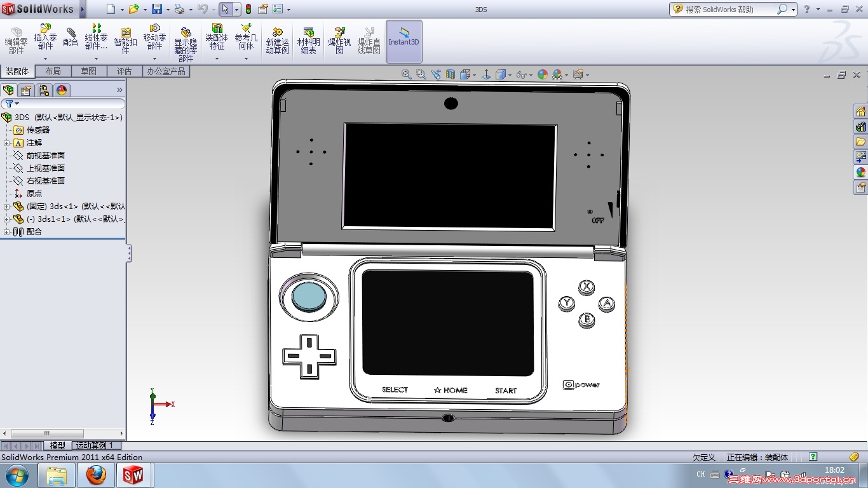Open the SolidWorks Resources home icon
868x488 pixels.
pos(860,112)
